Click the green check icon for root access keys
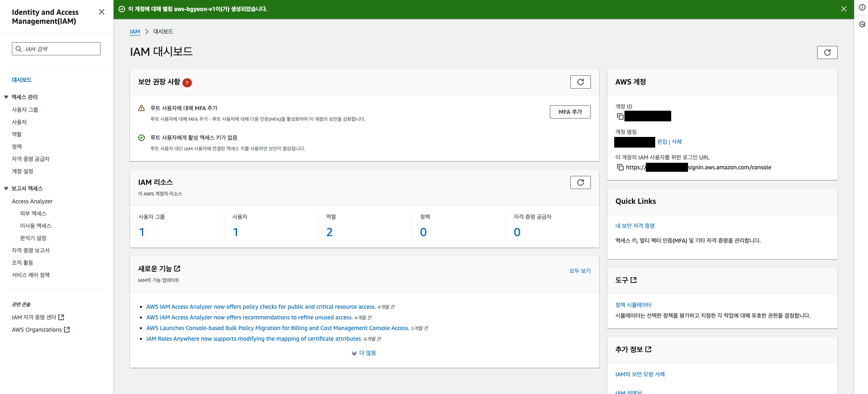 tap(141, 138)
